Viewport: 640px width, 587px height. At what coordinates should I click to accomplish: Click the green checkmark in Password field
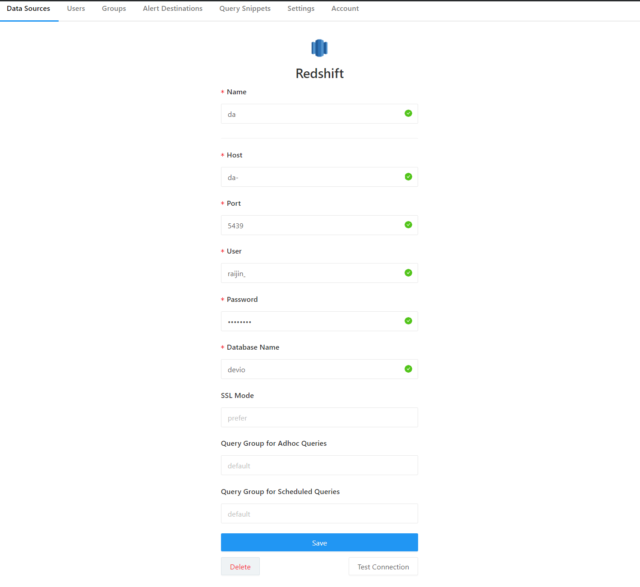(x=408, y=321)
